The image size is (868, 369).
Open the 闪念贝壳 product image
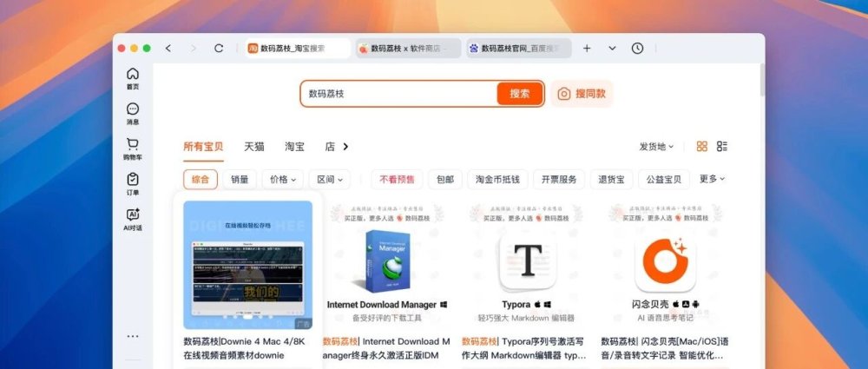pyautogui.click(x=666, y=265)
